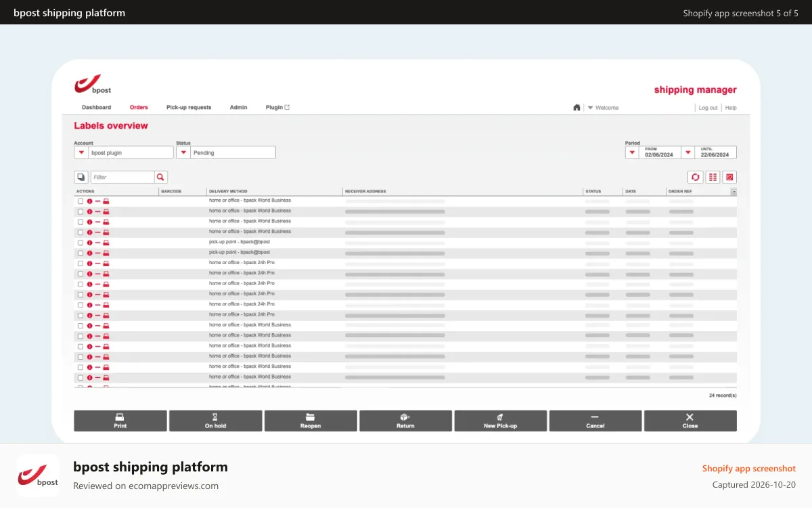Click the circular refresh arrows icon

(x=695, y=177)
